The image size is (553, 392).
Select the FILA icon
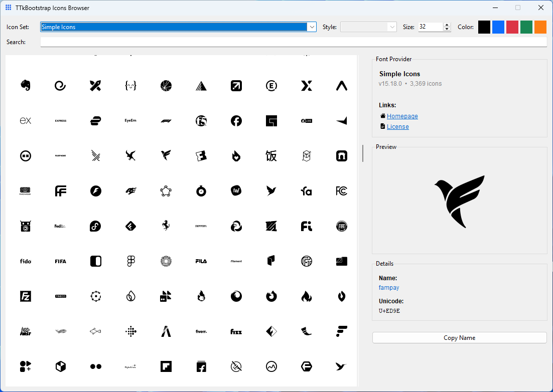[x=201, y=261]
